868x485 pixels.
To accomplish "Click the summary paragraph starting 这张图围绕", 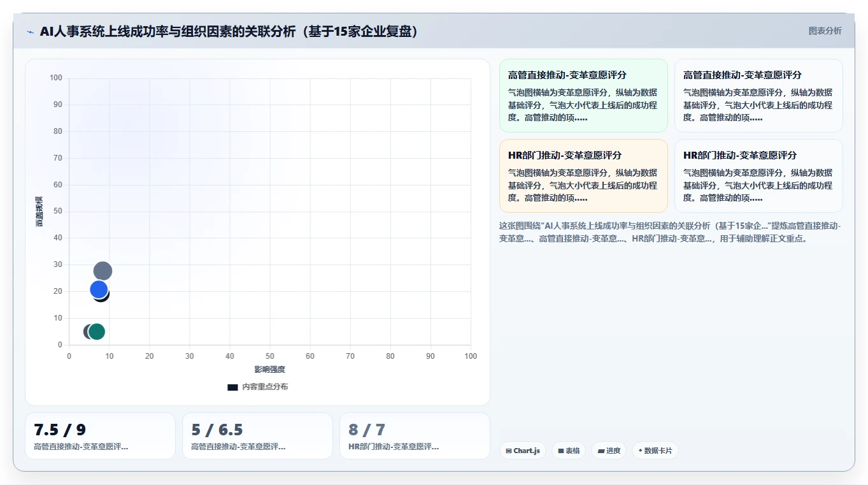I will 671,233.
